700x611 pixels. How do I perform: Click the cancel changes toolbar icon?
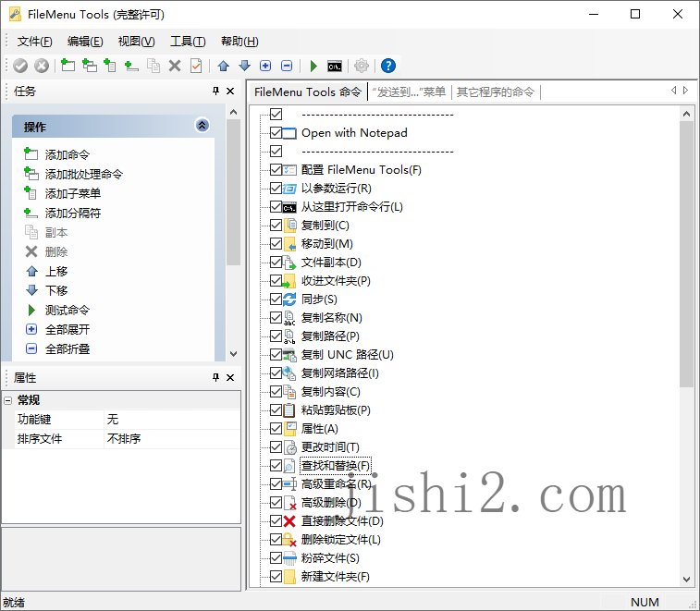[x=42, y=66]
